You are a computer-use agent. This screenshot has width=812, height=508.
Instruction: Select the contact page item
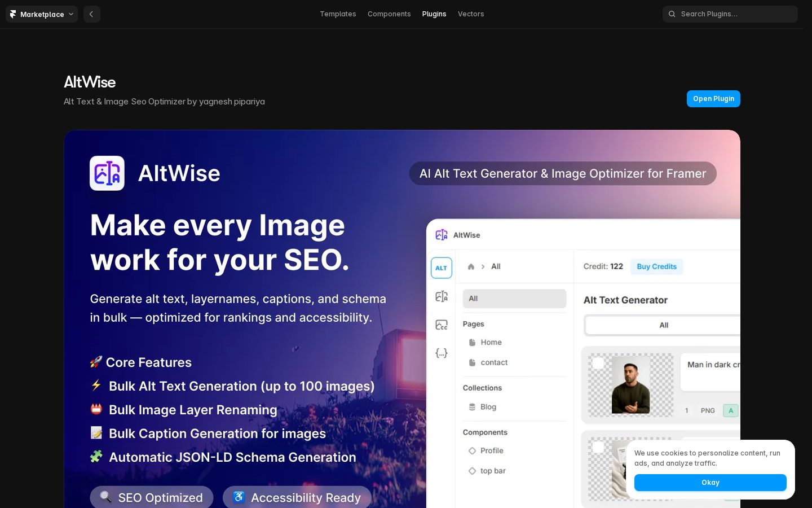pos(488,362)
